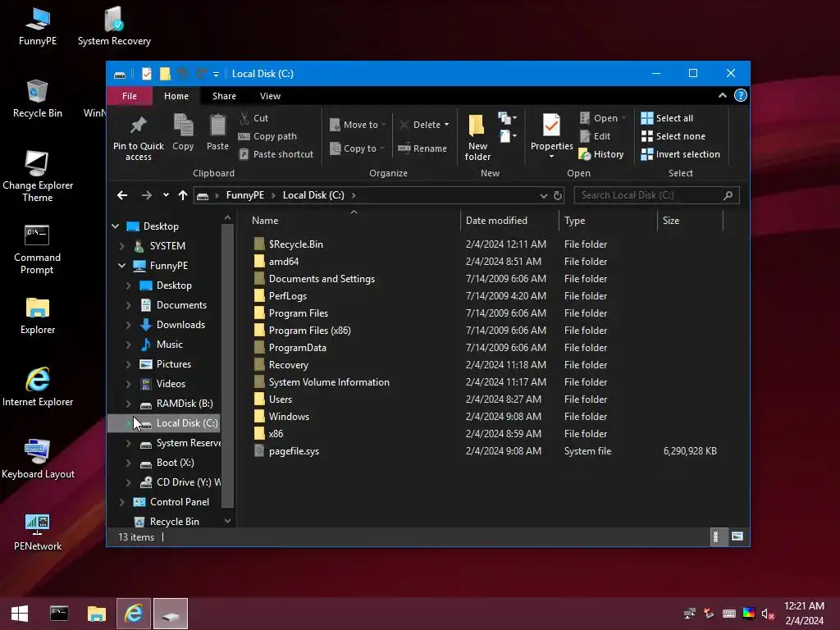Go up one folder level arrow
Image resolution: width=840 pixels, height=630 pixels.
[183, 195]
